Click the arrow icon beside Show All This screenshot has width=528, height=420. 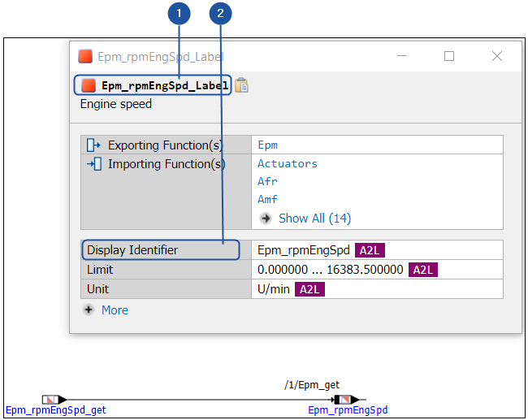pyautogui.click(x=266, y=219)
